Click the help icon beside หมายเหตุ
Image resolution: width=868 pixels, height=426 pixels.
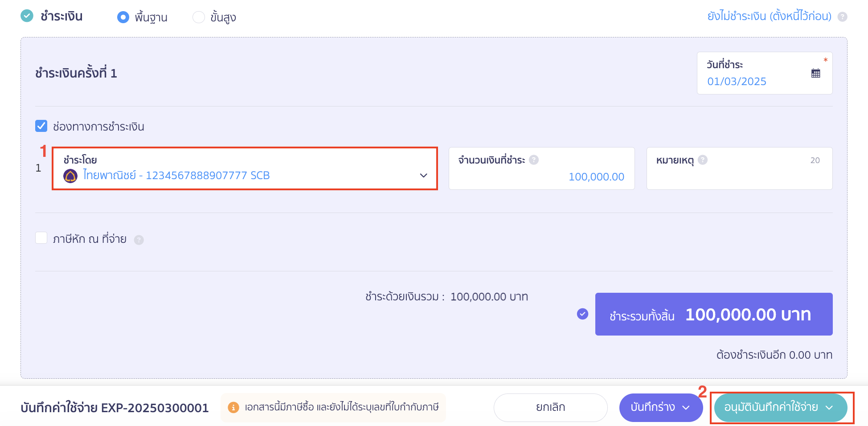tap(703, 160)
